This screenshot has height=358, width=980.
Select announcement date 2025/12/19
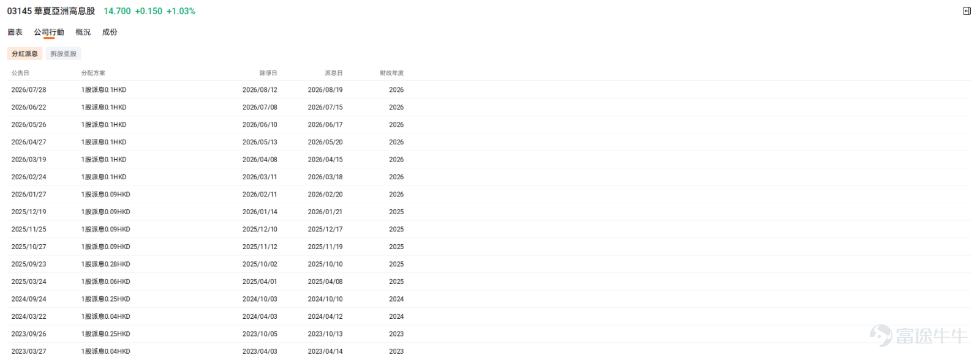point(29,212)
